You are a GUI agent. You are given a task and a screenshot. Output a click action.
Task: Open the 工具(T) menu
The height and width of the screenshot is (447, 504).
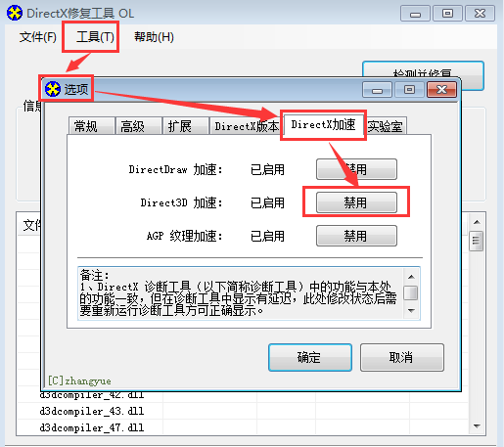click(95, 37)
